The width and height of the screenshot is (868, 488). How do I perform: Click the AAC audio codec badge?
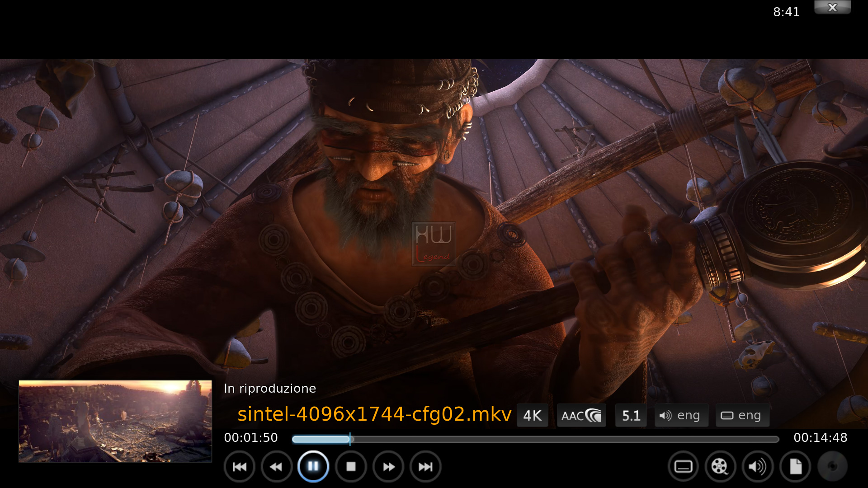coord(581,415)
